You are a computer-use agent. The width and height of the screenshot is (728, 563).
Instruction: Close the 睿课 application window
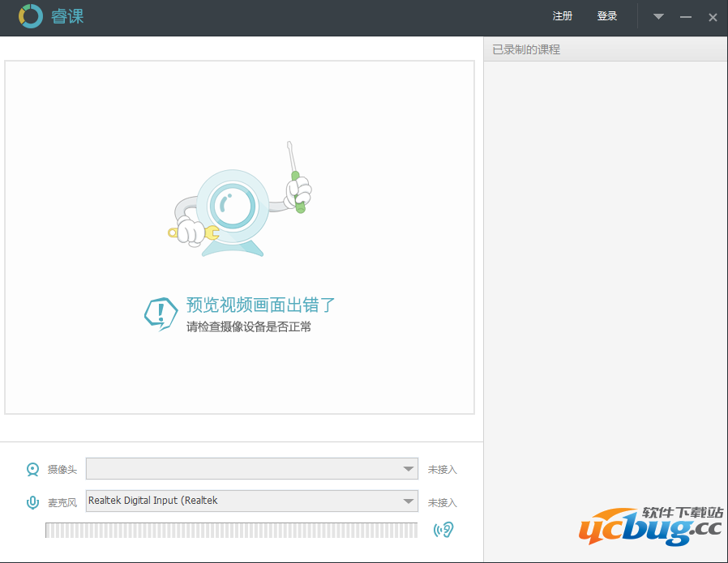[x=713, y=17]
